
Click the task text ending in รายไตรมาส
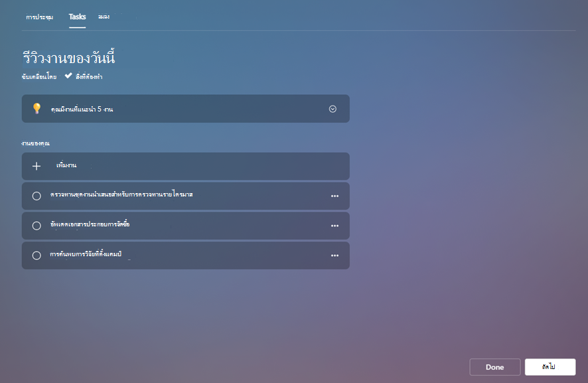[121, 194]
